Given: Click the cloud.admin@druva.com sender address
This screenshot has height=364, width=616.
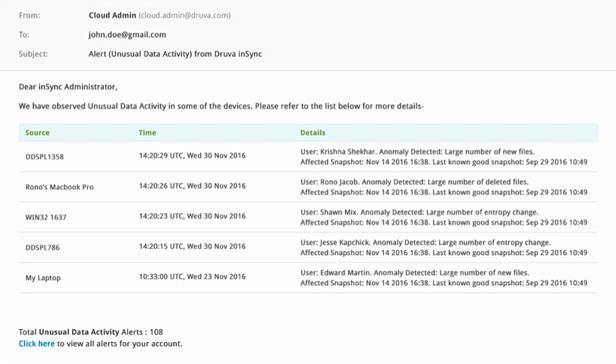Looking at the screenshot, I should [x=184, y=15].
